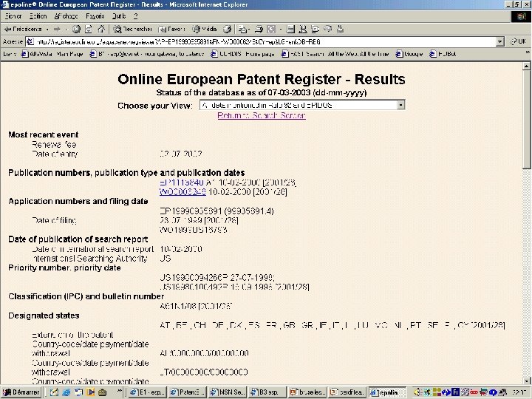Open the Affichage menu
Viewport: 532px width, 399px height.
click(x=66, y=16)
